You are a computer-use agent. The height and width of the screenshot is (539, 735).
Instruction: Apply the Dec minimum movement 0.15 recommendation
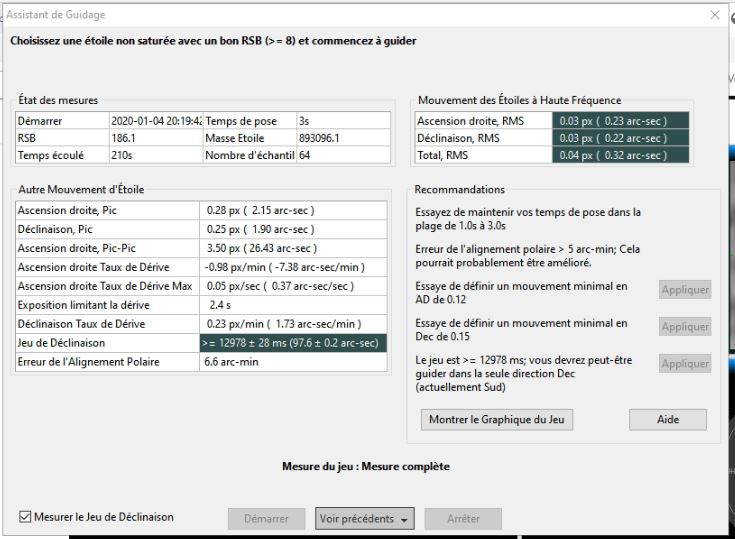tap(685, 327)
